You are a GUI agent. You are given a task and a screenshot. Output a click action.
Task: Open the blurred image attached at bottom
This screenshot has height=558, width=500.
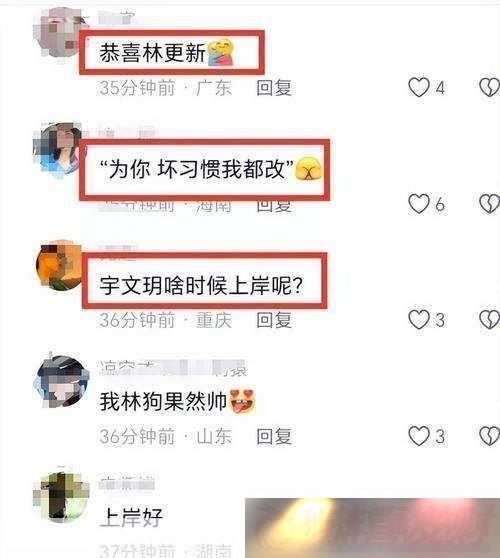[x=372, y=528]
